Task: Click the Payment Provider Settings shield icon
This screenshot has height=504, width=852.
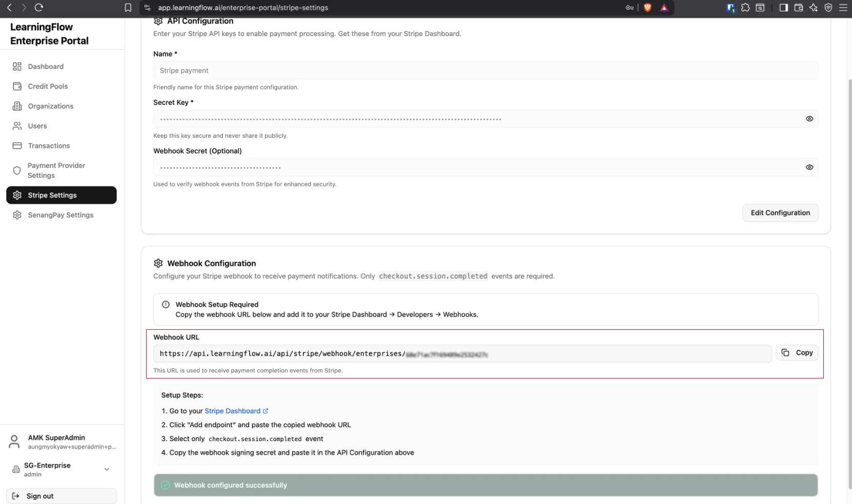Action: (x=17, y=170)
